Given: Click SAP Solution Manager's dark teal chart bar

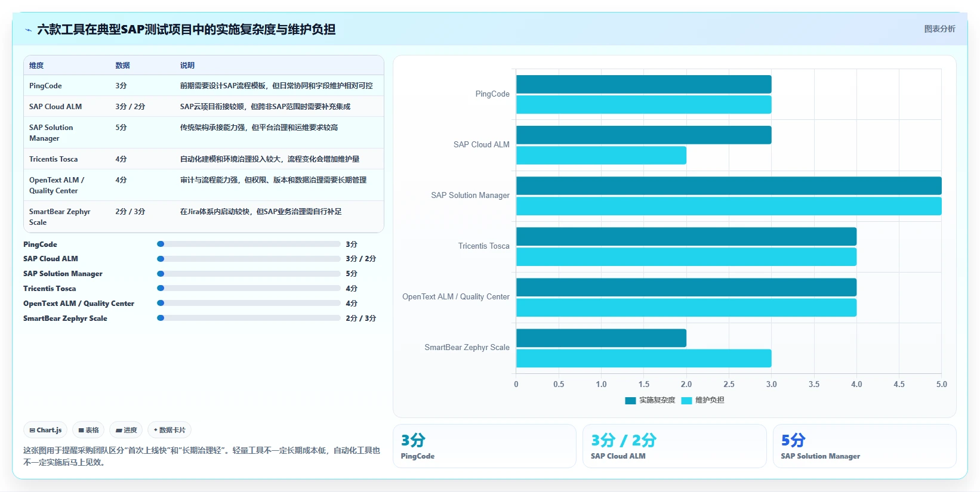Looking at the screenshot, I should click(729, 185).
